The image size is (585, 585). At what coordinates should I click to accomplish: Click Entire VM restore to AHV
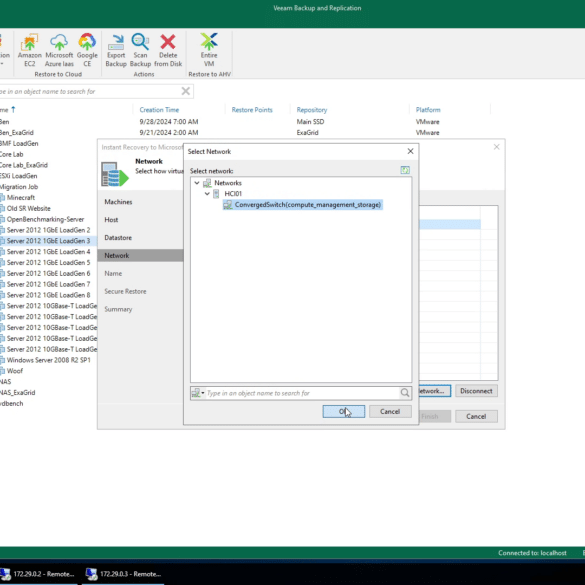point(209,50)
